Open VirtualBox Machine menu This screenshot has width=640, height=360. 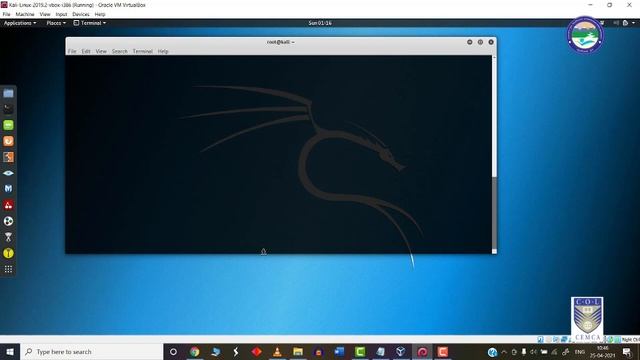(25, 14)
